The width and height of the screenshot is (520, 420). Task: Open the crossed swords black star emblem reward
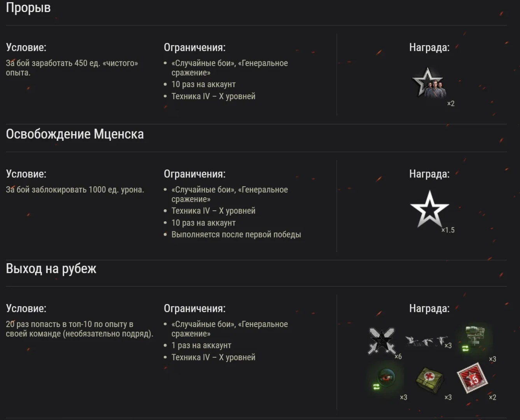coord(382,341)
